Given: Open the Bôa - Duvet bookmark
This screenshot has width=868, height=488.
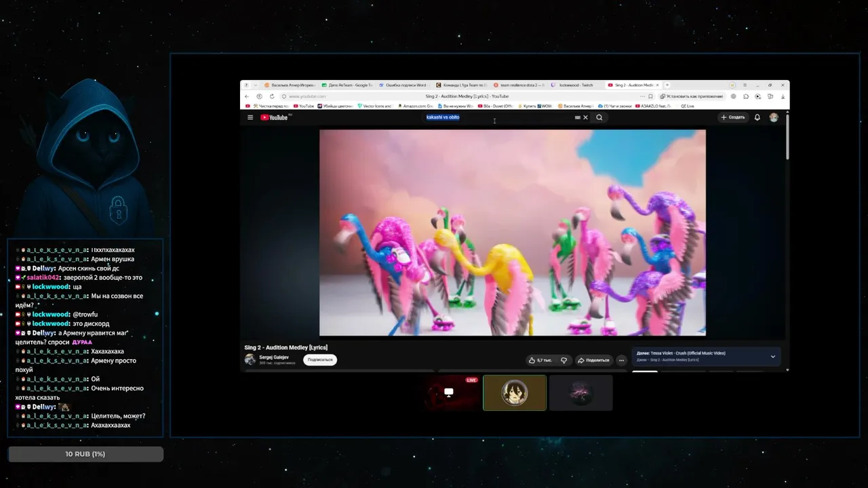Looking at the screenshot, I should 496,106.
